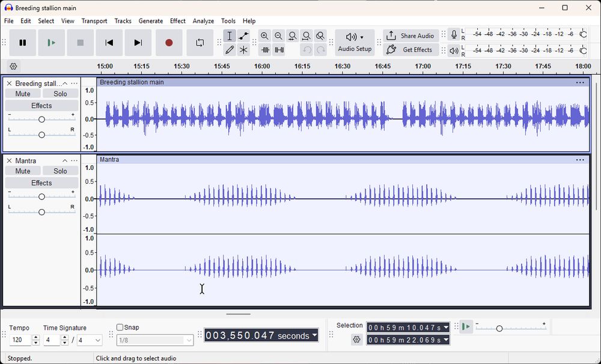Select the Multi-tool asterisk icon

pos(243,50)
